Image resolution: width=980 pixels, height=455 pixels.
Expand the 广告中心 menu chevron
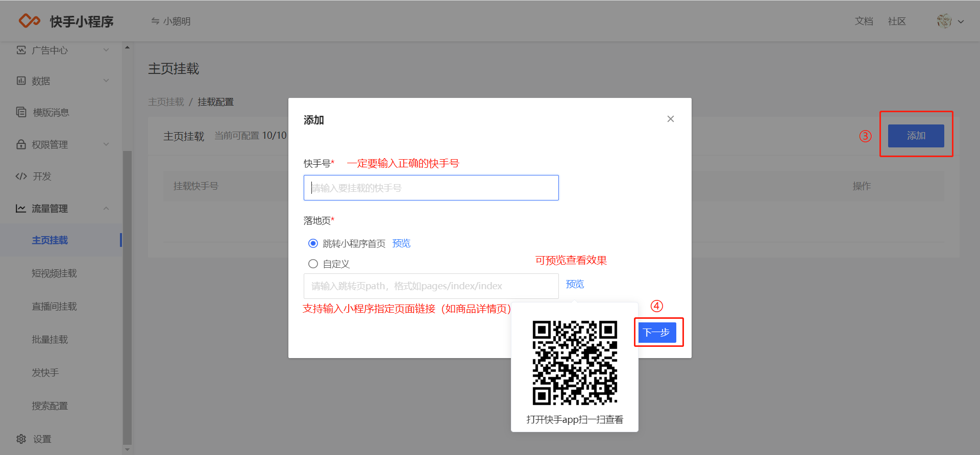point(106,50)
